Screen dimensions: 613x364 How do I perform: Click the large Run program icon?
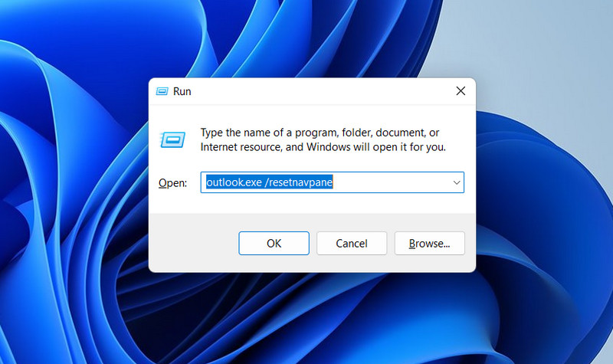(172, 139)
